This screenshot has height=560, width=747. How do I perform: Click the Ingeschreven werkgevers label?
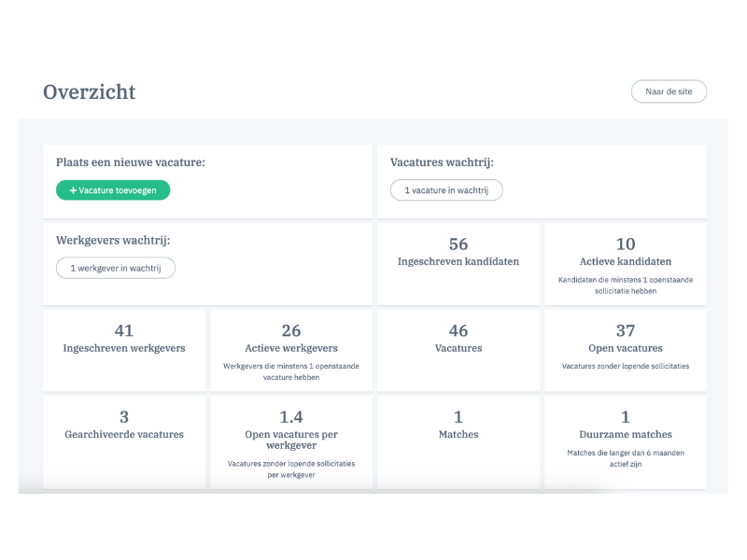[x=124, y=348]
